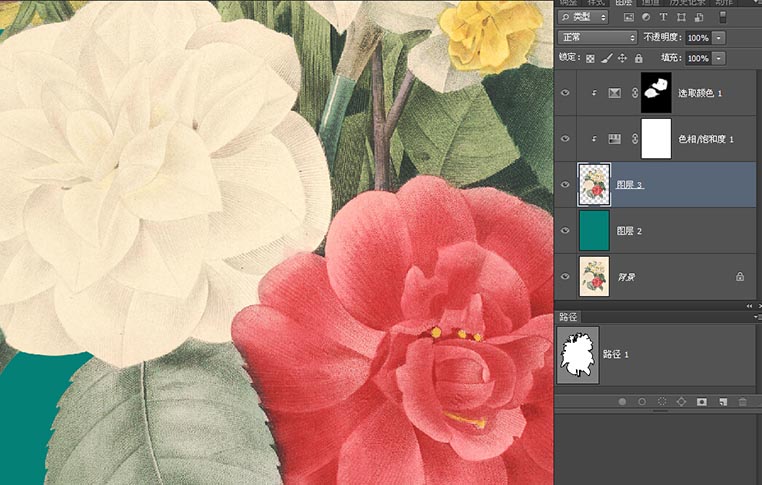Click the hue/saturation adjustment icon on 色相/饱和度 1
This screenshot has width=762, height=485.
pos(614,139)
